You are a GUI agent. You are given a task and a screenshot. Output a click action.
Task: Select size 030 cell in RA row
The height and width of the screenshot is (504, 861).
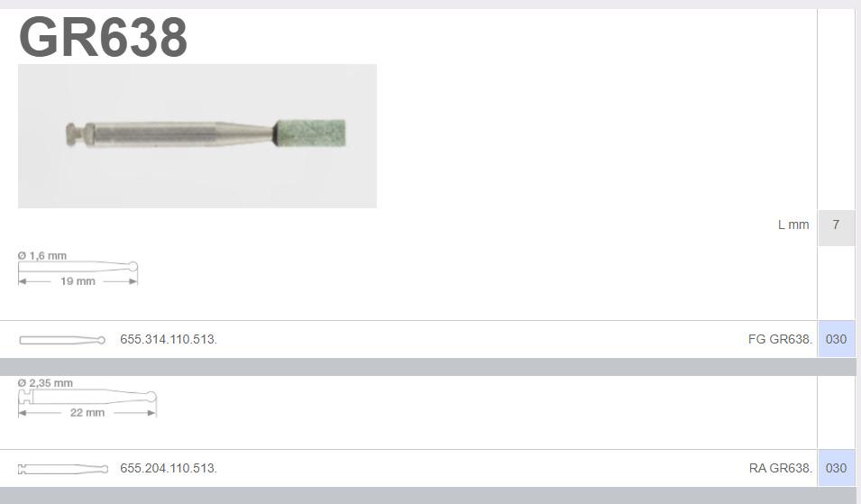click(x=837, y=468)
